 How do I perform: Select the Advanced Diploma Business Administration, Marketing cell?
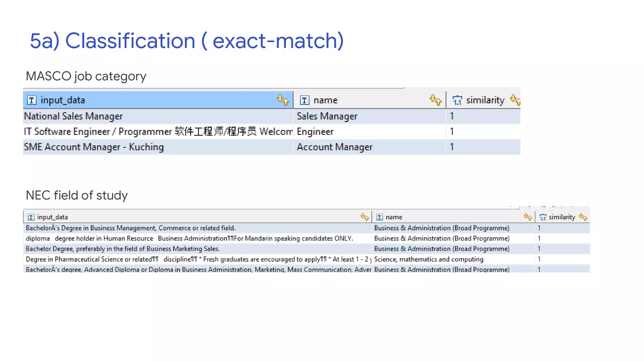(197, 269)
